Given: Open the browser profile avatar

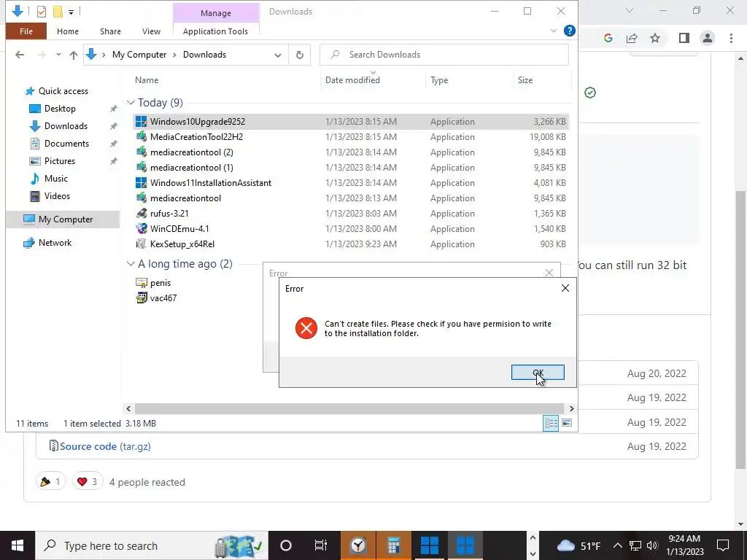Looking at the screenshot, I should 708,38.
